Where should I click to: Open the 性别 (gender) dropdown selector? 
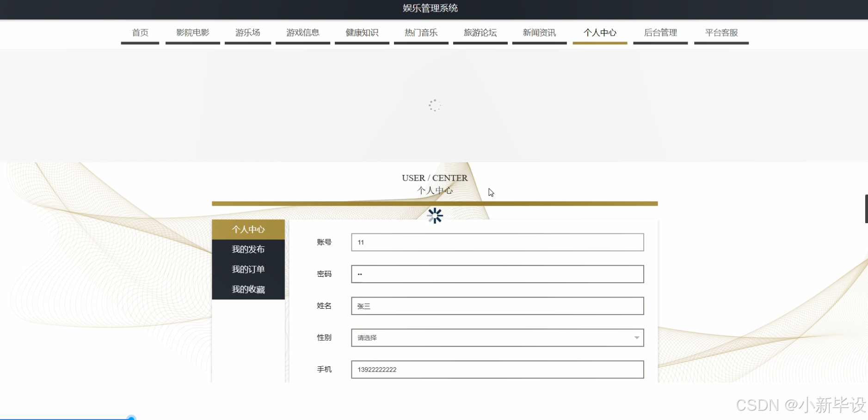[x=497, y=338]
